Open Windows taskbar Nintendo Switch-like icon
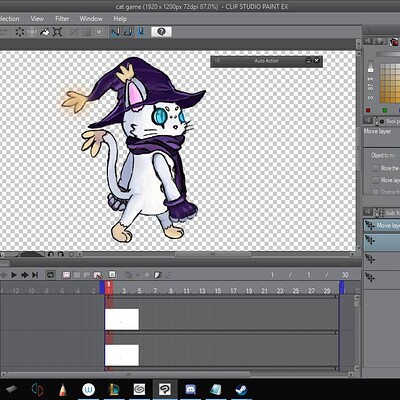400x400 pixels. [37, 389]
